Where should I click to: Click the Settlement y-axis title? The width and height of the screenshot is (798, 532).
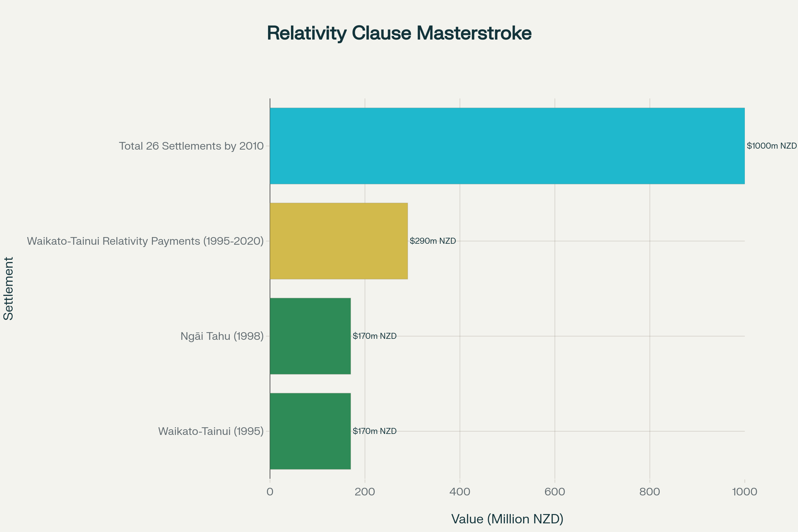tap(8, 288)
